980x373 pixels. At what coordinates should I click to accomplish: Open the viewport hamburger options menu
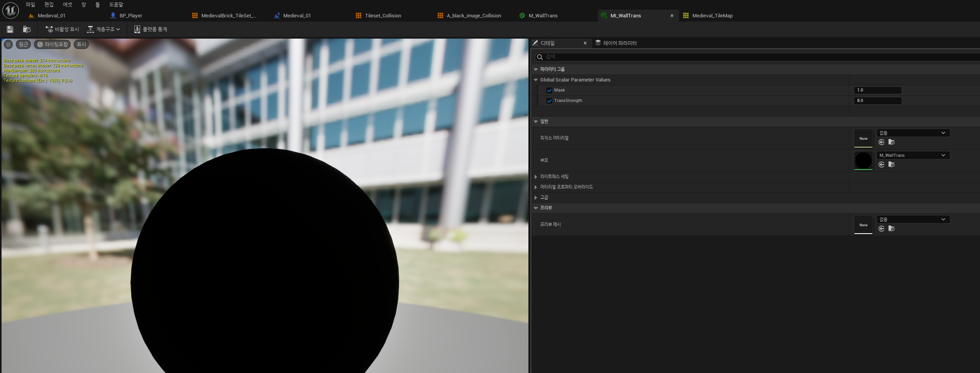[8, 44]
